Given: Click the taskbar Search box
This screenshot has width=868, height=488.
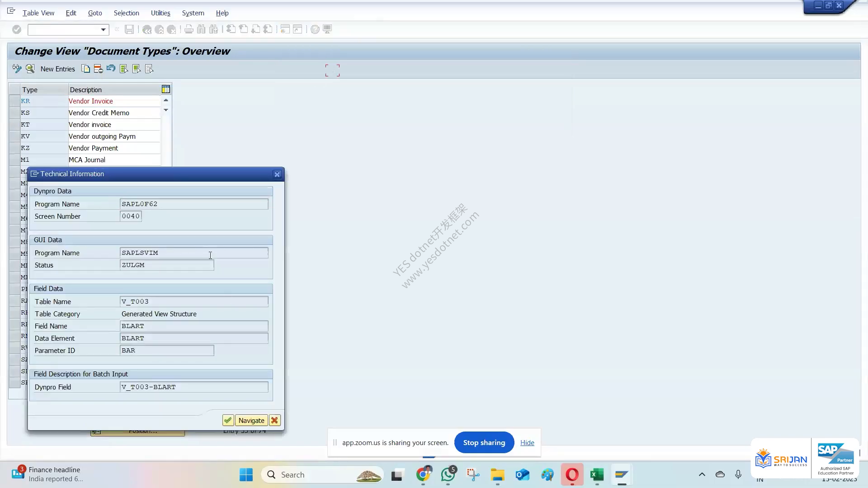Looking at the screenshot, I should [x=322, y=475].
